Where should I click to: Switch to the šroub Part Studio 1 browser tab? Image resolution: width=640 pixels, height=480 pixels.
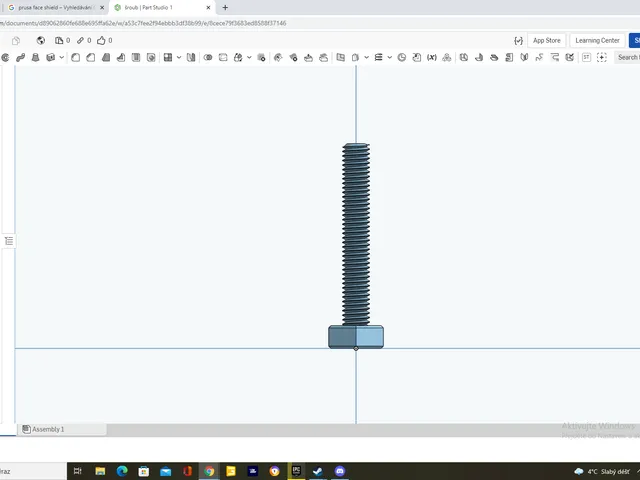tap(162, 8)
